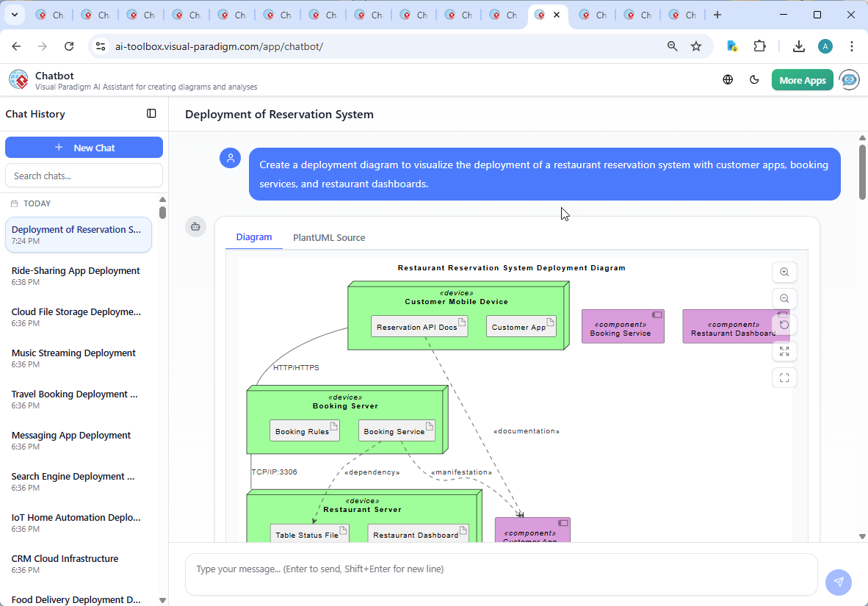This screenshot has width=868, height=606.
Task: Open the Extensions puzzle-piece dropdown
Action: 760,46
